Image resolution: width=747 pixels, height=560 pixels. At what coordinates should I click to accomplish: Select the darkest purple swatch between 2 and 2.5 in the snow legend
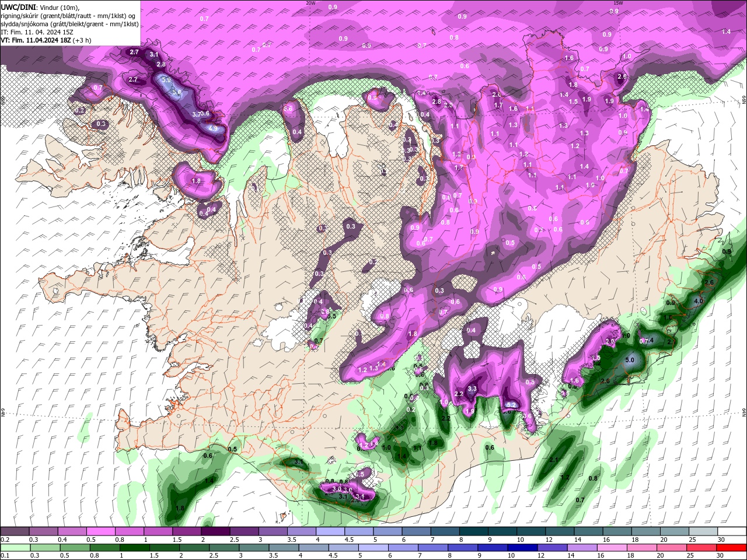tap(215, 531)
